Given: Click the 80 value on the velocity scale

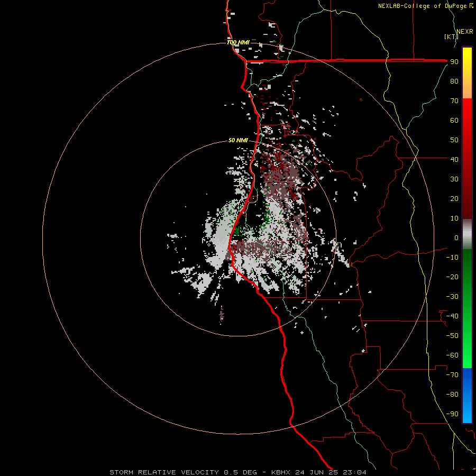Looking at the screenshot, I should pos(454,81).
